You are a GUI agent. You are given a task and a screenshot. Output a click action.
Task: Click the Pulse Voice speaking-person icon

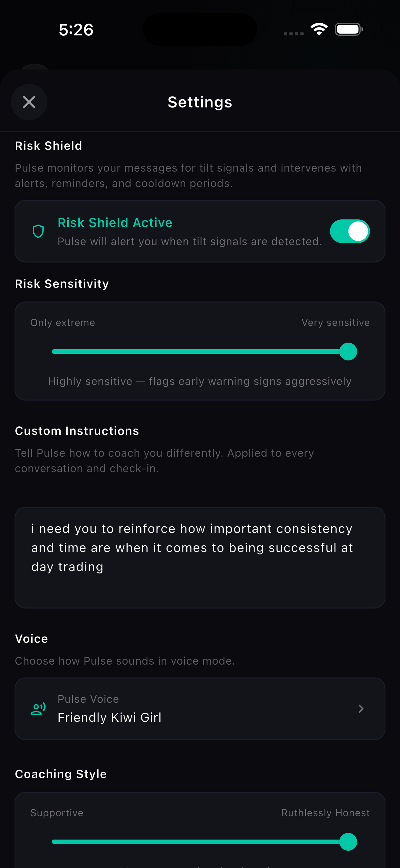38,709
